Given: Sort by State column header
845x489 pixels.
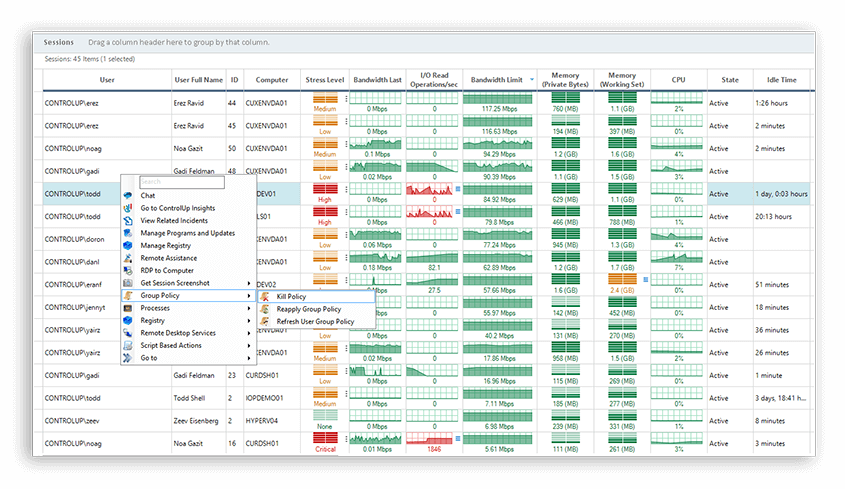Looking at the screenshot, I should click(730, 80).
